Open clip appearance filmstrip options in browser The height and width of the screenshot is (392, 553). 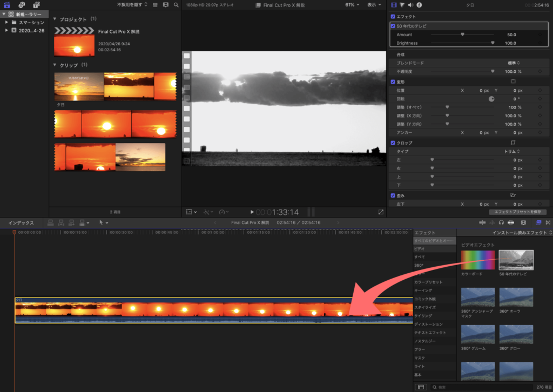point(166,5)
